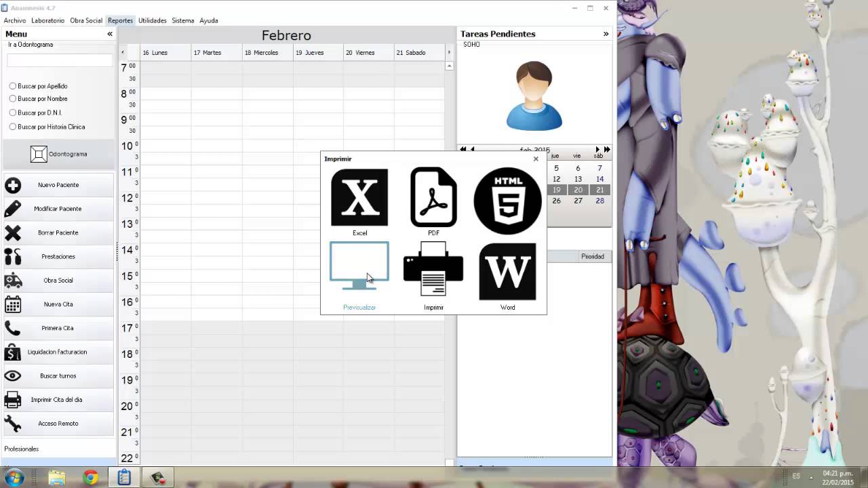The image size is (868, 488).
Task: Select the 20 Viernes column header
Action: point(369,52)
